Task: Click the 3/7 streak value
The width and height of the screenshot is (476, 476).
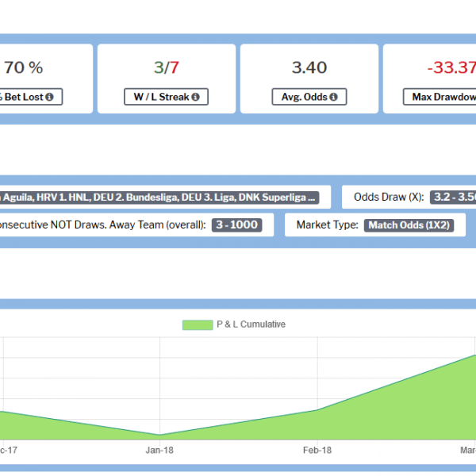Action: (167, 67)
